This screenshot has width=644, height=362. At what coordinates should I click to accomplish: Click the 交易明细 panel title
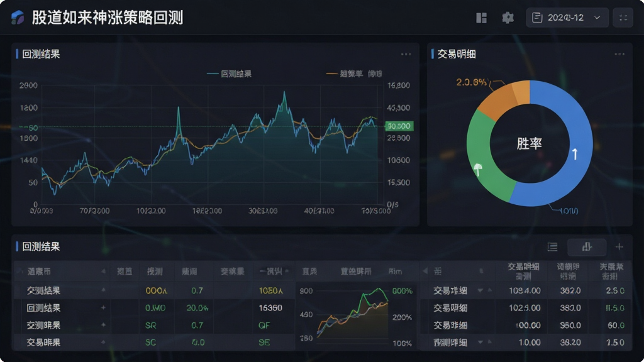click(457, 54)
